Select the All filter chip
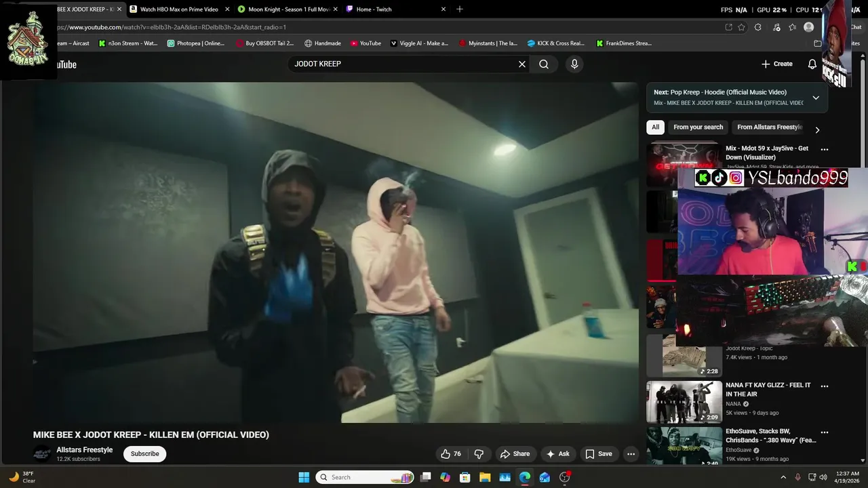The width and height of the screenshot is (868, 488). coord(655,127)
